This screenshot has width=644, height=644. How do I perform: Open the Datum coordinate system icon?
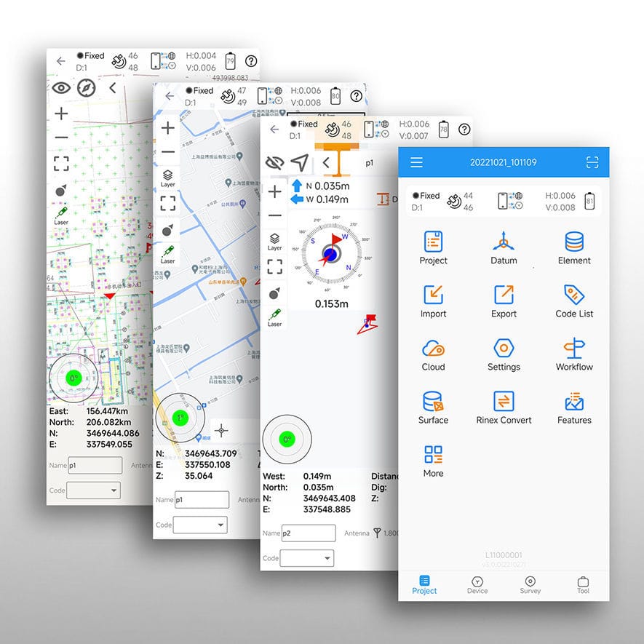click(x=504, y=242)
